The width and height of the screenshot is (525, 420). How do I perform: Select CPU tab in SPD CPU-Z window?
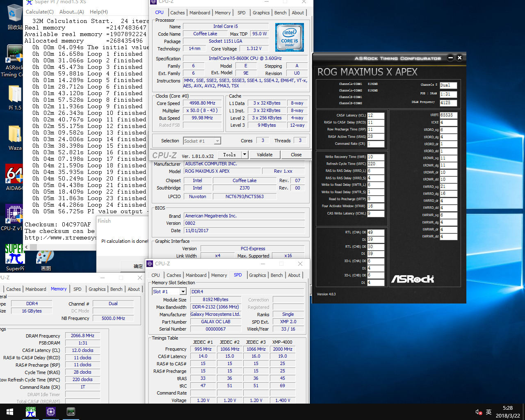point(156,275)
